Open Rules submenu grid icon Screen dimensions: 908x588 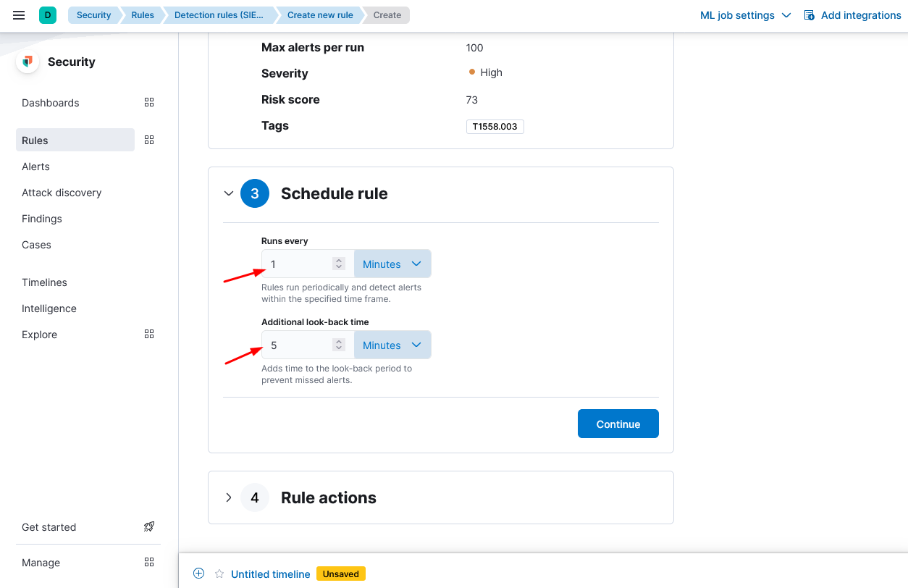pyautogui.click(x=149, y=140)
